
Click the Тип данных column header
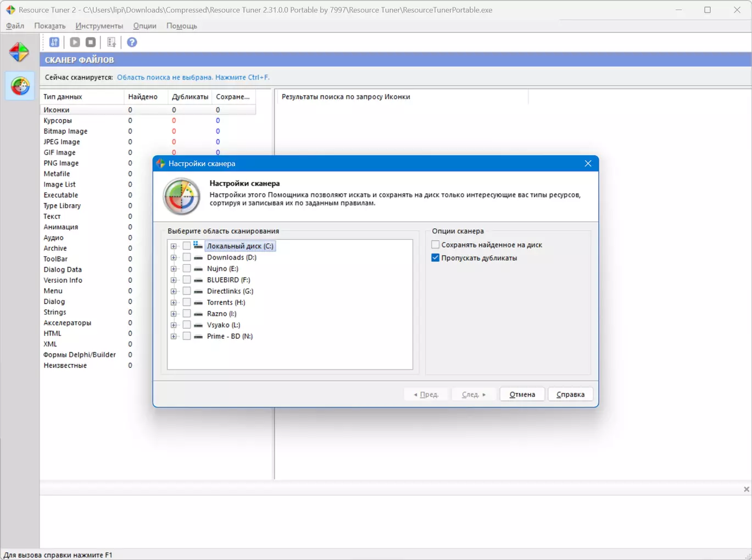point(82,97)
